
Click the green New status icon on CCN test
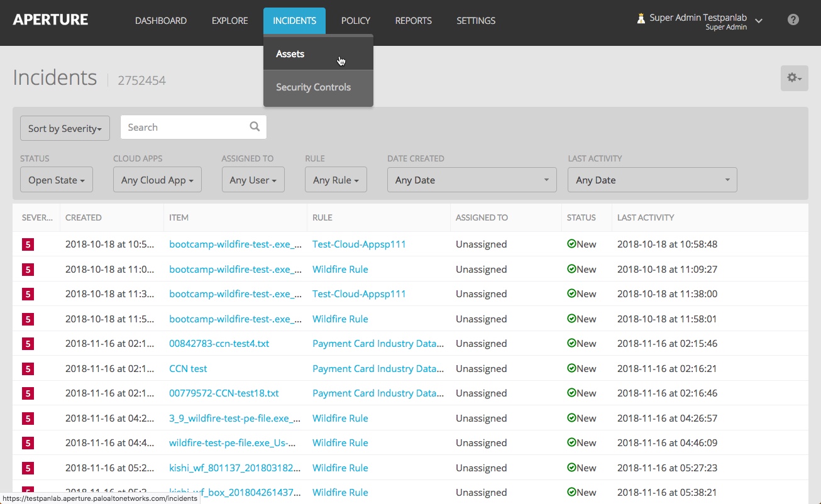point(572,368)
